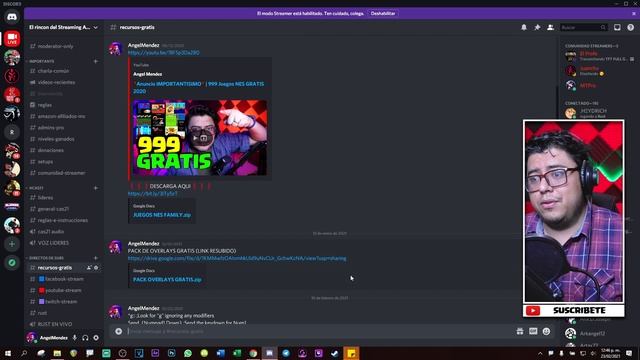Hide member list people icon
This screenshot has height=360, width=640.
coord(550,27)
